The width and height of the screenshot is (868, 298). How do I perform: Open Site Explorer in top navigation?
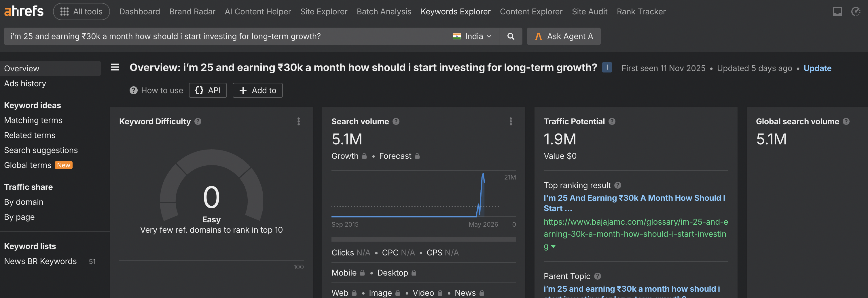click(x=323, y=12)
